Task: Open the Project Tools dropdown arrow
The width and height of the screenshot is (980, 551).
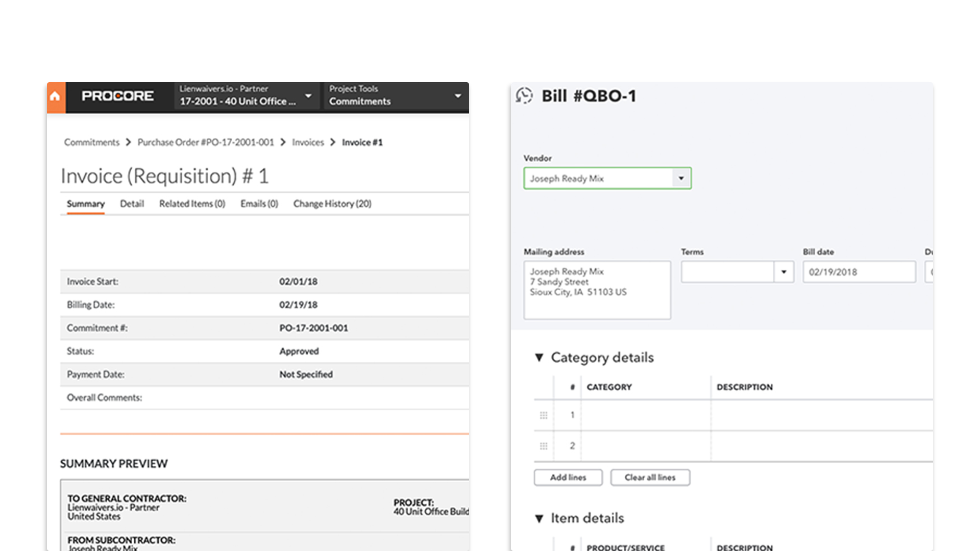Action: [x=458, y=95]
